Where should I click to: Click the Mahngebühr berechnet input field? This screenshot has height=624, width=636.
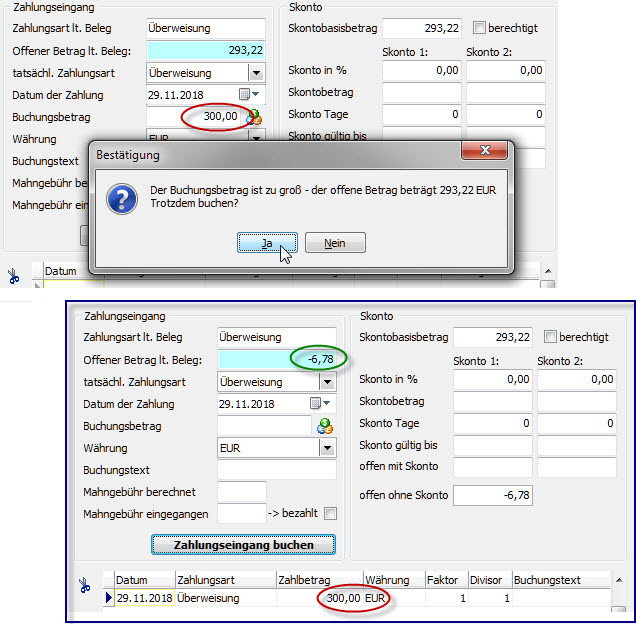(241, 492)
